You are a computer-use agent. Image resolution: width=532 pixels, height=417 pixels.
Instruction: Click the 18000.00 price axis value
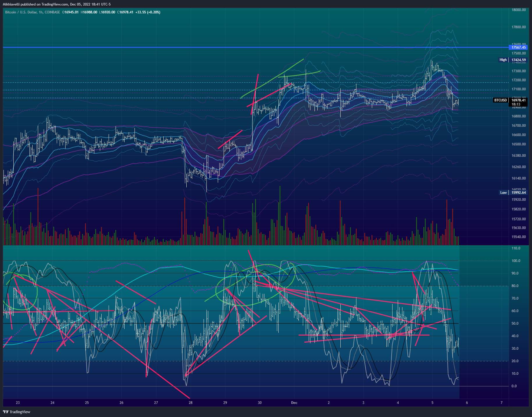point(519,10)
